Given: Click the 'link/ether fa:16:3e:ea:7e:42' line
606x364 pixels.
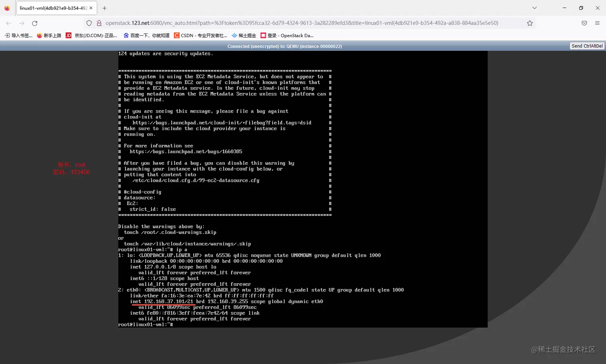Looking at the screenshot, I should (202, 296).
